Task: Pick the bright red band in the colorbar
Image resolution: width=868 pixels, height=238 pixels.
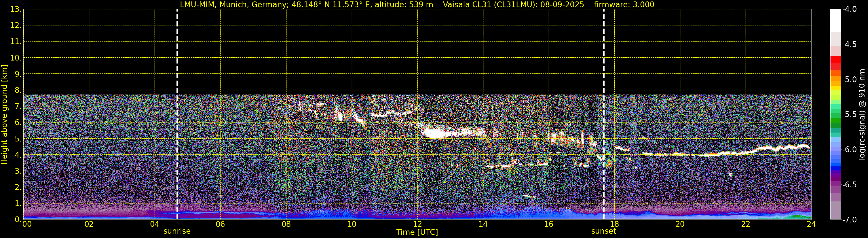Action: pos(836,60)
